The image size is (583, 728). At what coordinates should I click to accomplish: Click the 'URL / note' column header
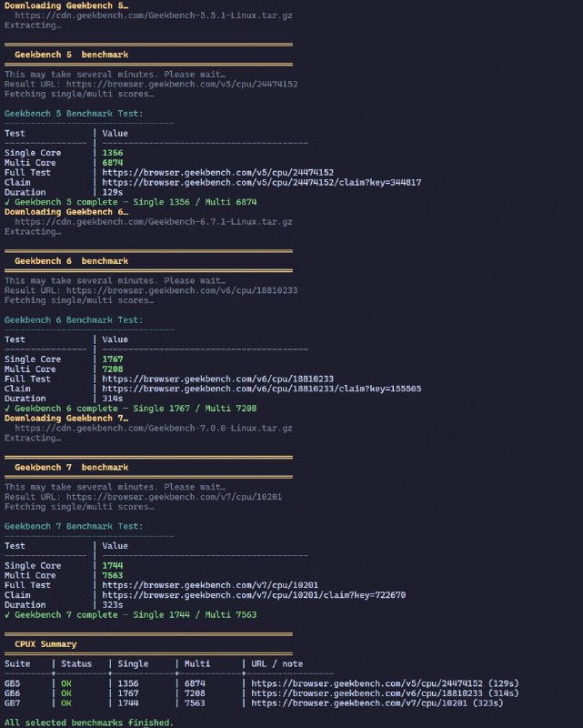tap(277, 664)
